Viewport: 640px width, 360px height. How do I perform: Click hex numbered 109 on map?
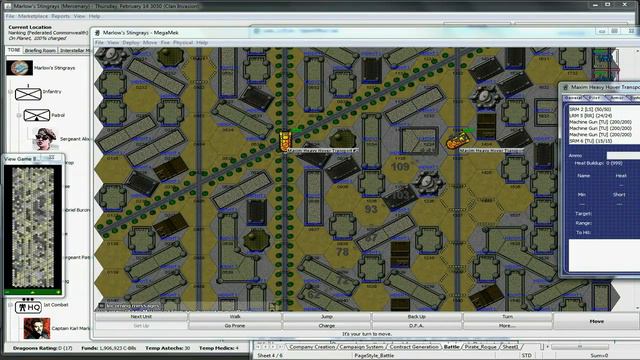click(x=400, y=167)
